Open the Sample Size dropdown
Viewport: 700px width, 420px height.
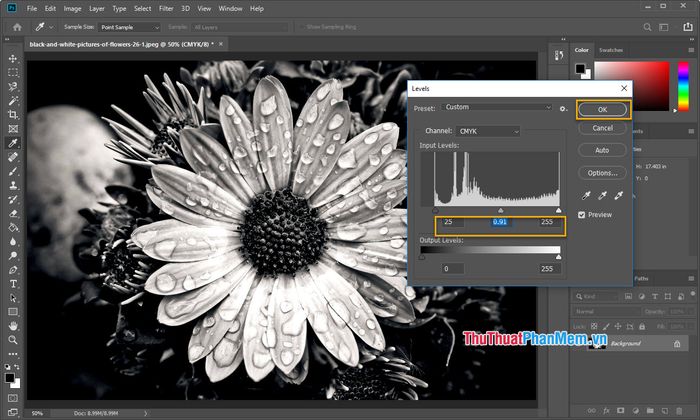pos(129,27)
